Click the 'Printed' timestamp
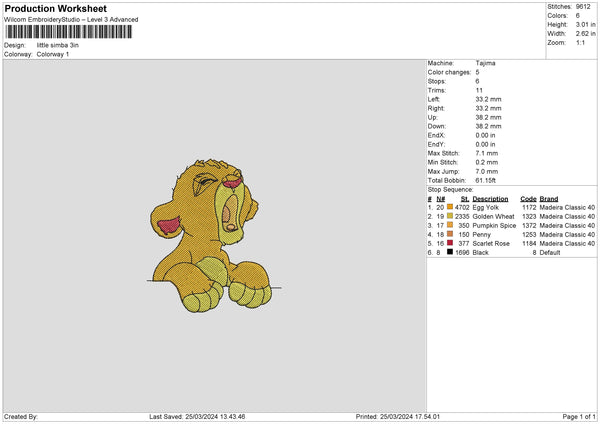The height and width of the screenshot is (424, 600). tap(398, 417)
